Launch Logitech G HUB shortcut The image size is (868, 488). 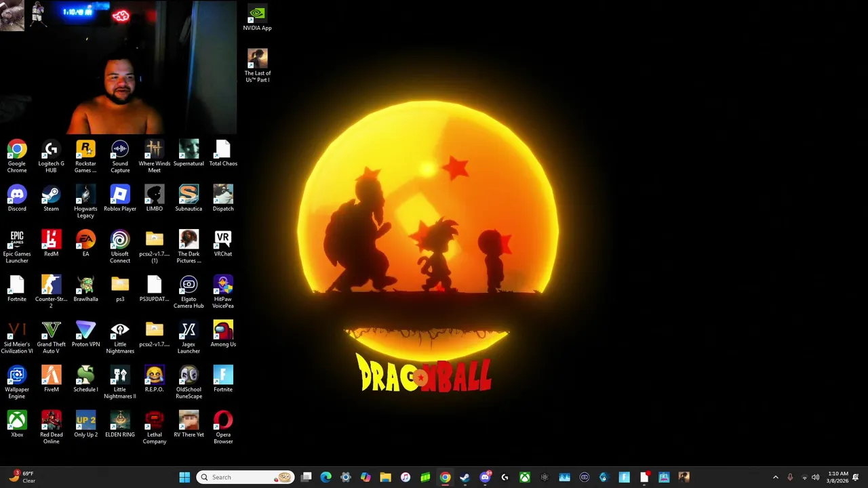coord(51,157)
